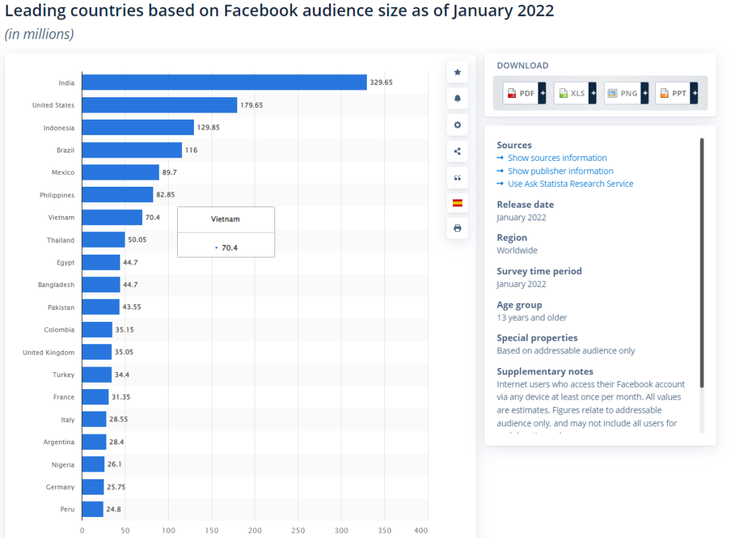The image size is (756, 538).
Task: Click the print icon
Action: point(458,228)
